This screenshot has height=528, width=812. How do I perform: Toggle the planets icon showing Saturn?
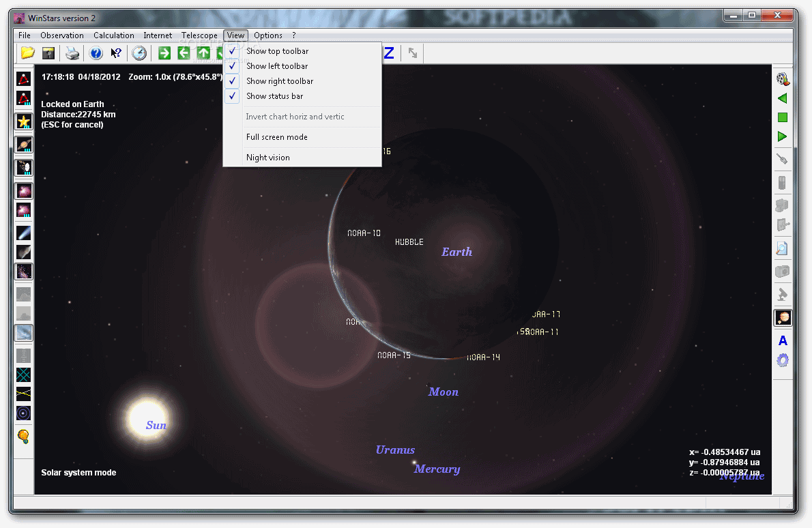23,145
